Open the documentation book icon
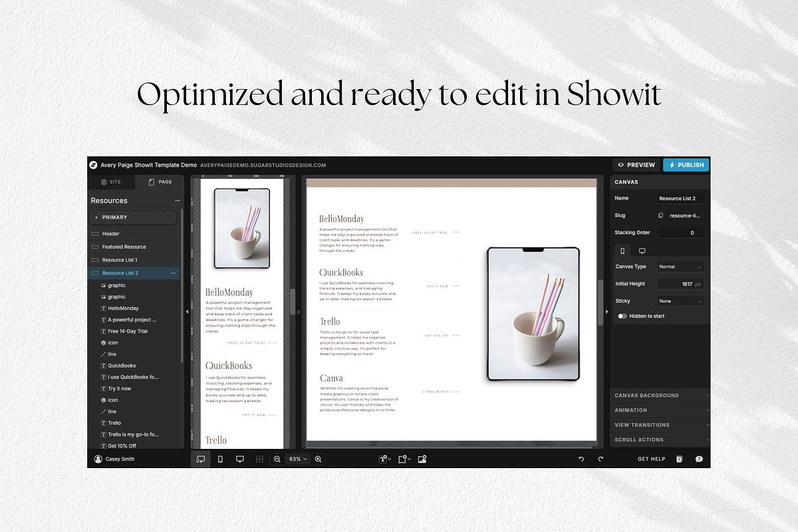Viewport: 798px width, 532px height. tap(679, 459)
